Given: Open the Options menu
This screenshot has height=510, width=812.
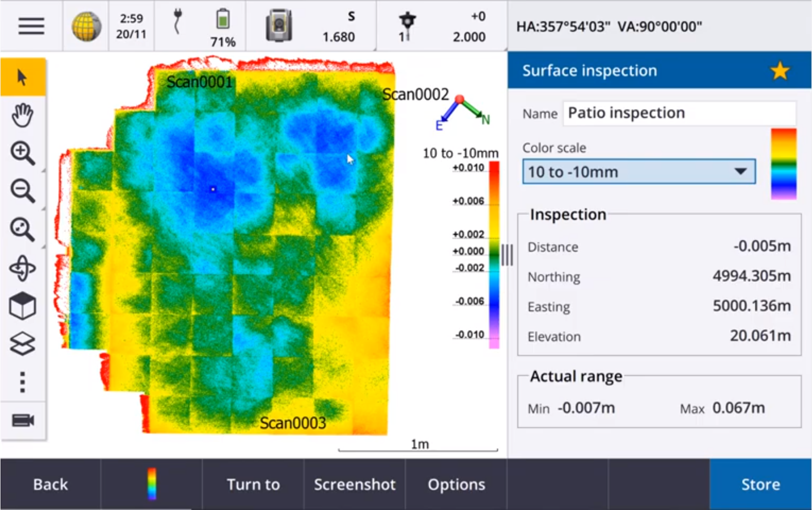Looking at the screenshot, I should coord(455,484).
